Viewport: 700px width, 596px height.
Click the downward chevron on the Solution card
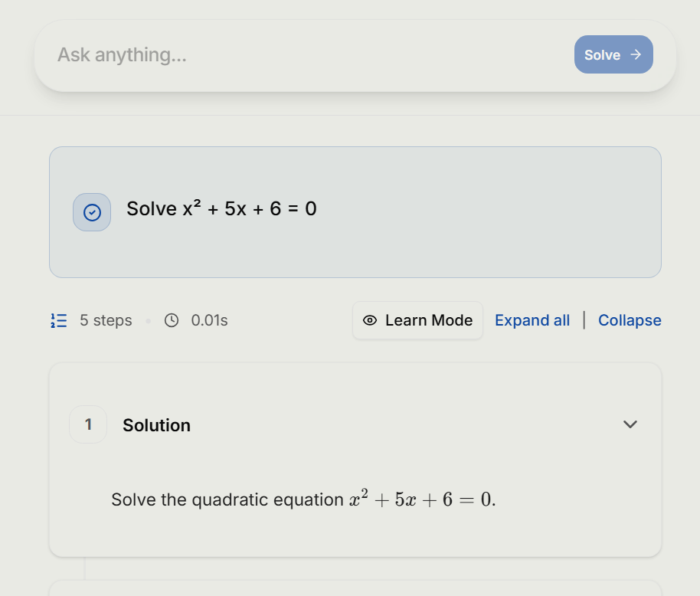pos(630,424)
